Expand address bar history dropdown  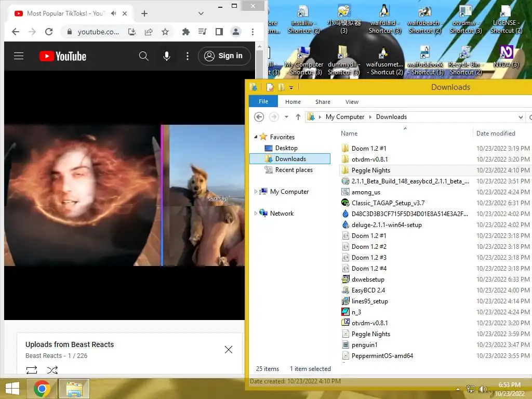click(521, 117)
